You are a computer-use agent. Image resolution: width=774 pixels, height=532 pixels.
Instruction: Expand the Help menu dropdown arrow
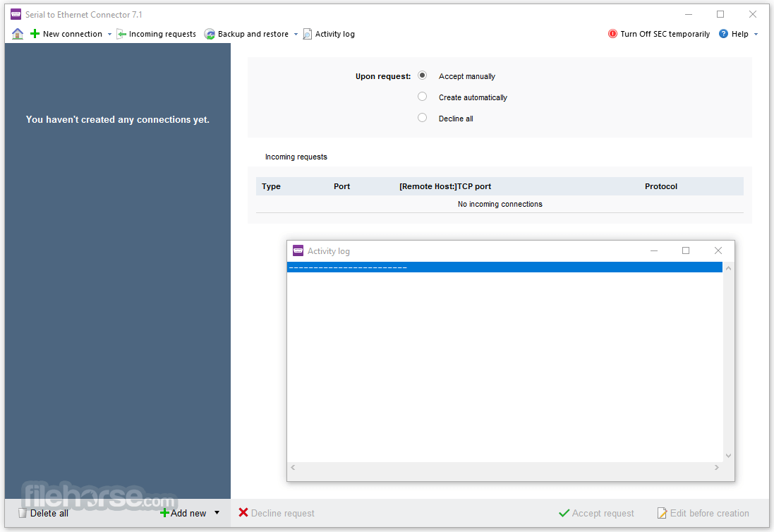[756, 34]
